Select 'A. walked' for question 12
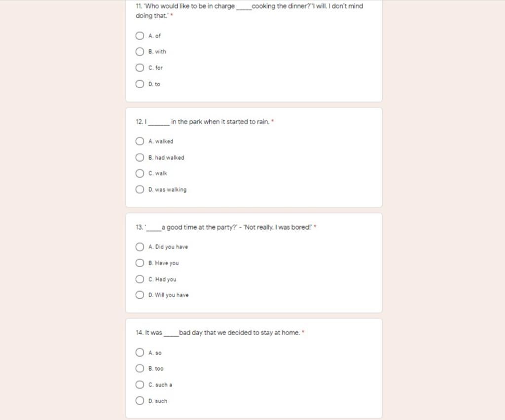 (140, 141)
